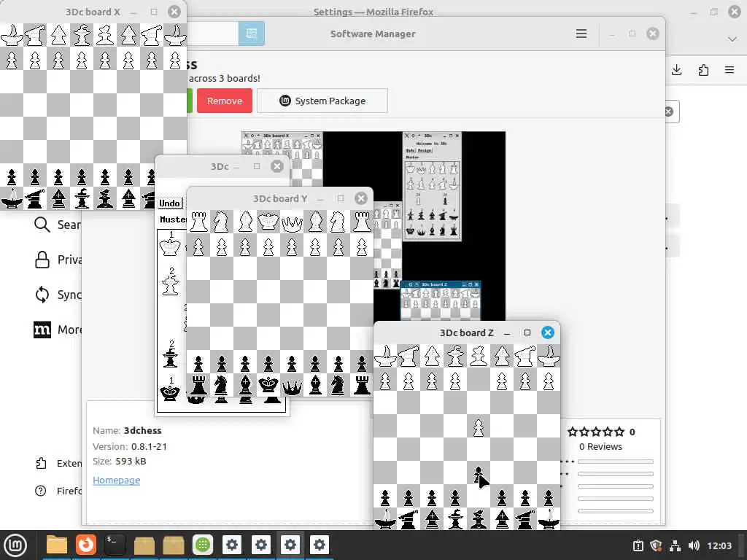Select the bottom-left black galley on board X
This screenshot has height=560, width=747.
click(x=12, y=198)
